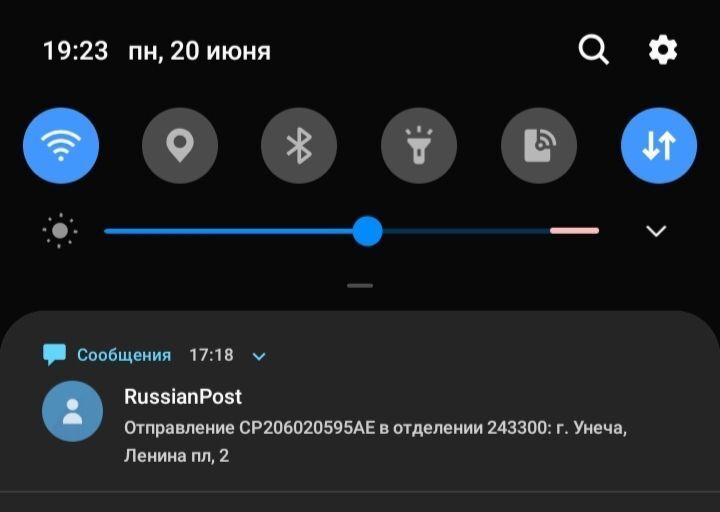Enable the Location quick toggle
This screenshot has height=512, width=720.
click(x=180, y=146)
